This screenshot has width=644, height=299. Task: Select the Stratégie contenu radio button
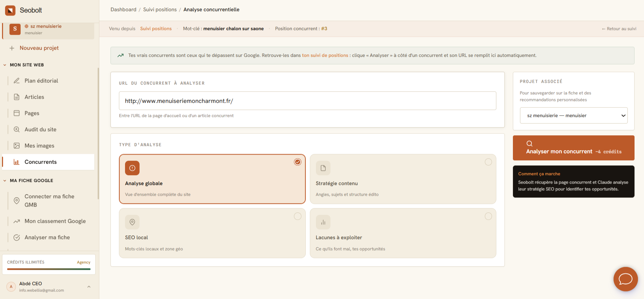click(x=488, y=162)
